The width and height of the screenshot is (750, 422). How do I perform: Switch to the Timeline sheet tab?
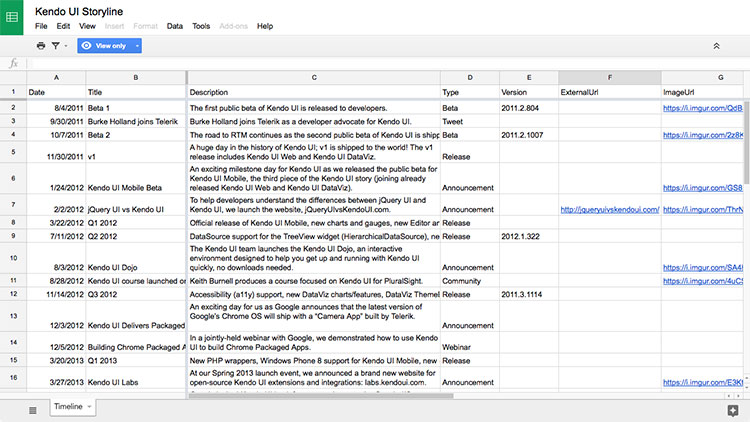point(68,406)
